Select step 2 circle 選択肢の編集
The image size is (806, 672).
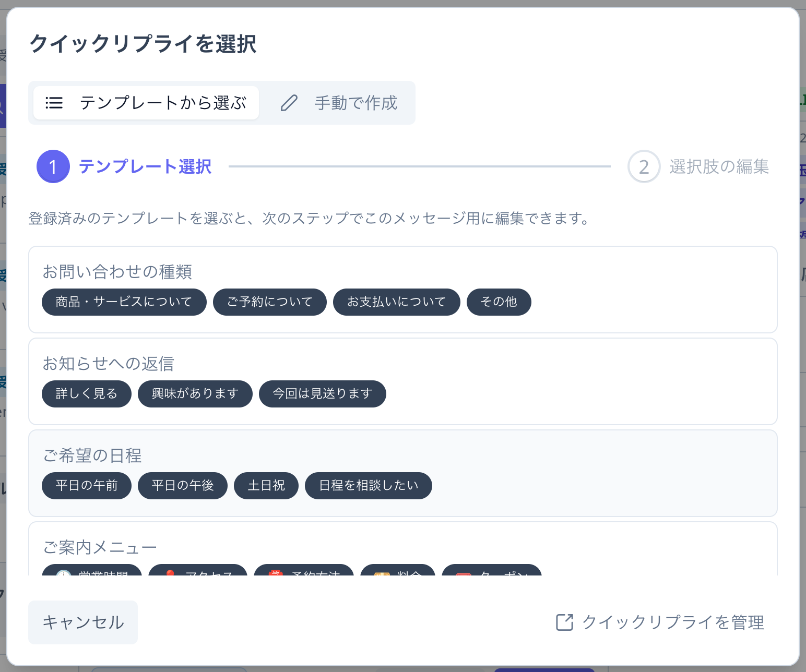[x=644, y=166]
